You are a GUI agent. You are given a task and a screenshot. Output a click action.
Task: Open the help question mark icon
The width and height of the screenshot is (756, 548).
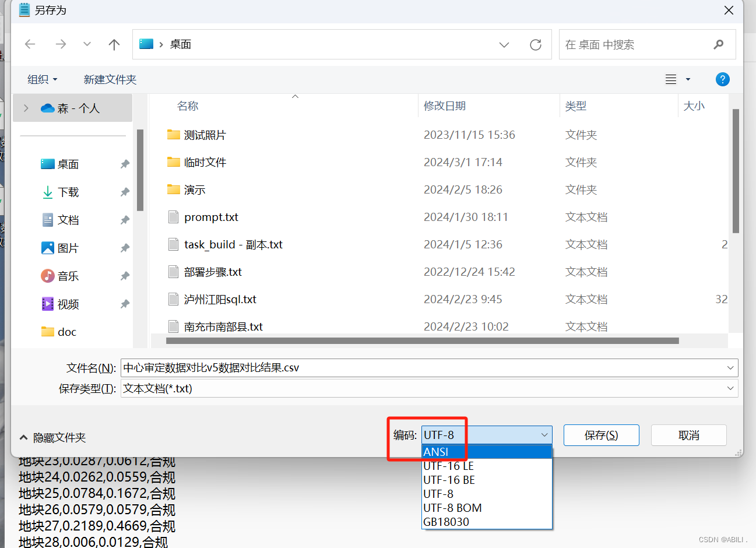(x=722, y=79)
